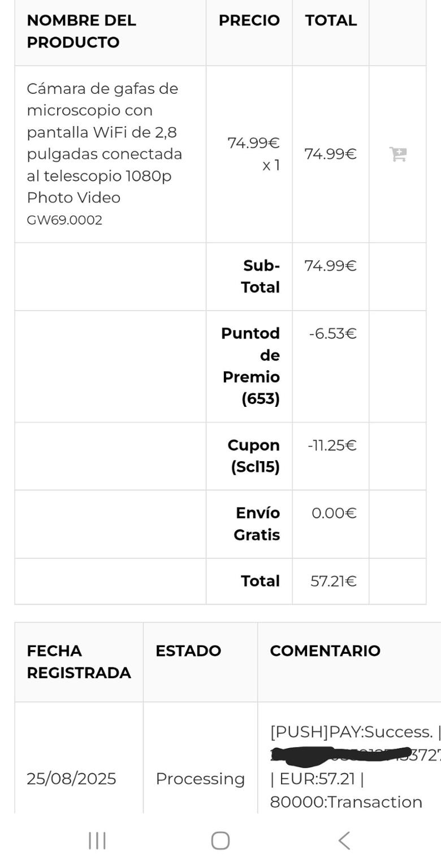Click the 57.21€ order total amount
This screenshot has height=868, width=441.
[333, 581]
